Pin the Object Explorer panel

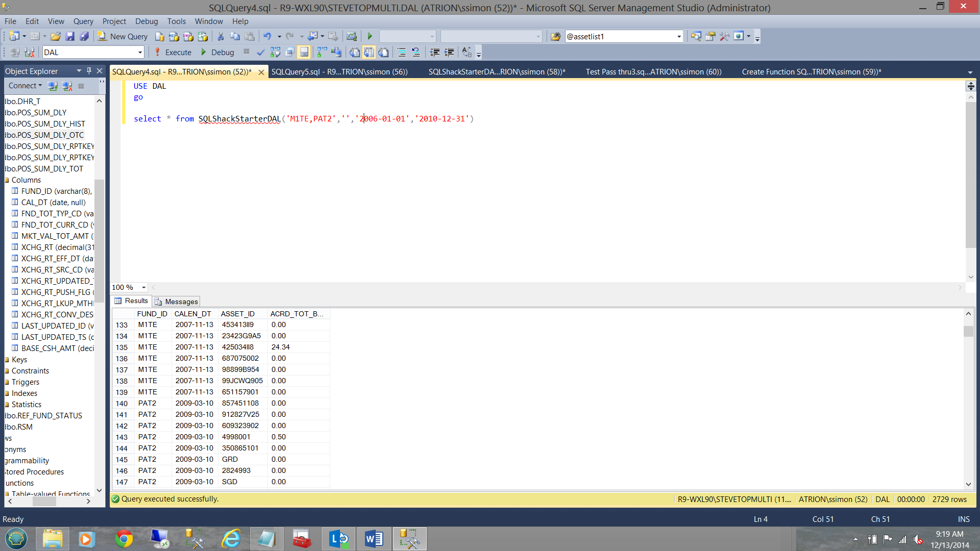coord(89,71)
